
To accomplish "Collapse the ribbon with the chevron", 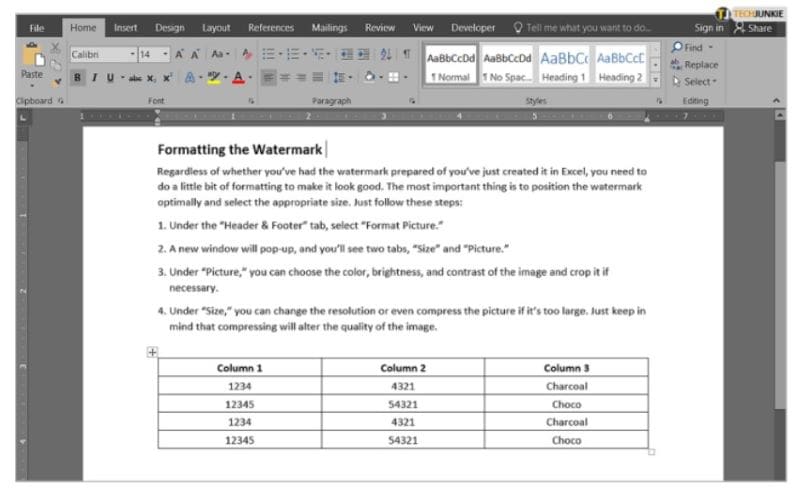I will pos(777,101).
